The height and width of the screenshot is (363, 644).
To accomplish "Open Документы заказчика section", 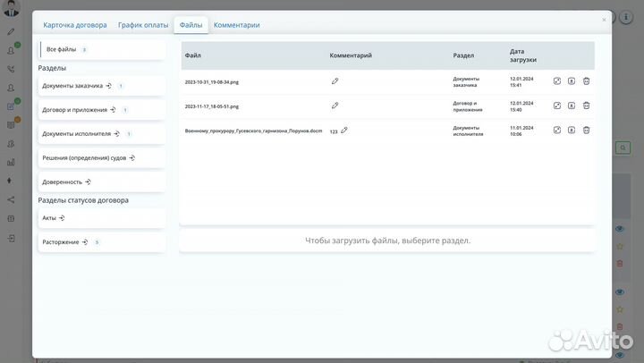I will (102, 86).
